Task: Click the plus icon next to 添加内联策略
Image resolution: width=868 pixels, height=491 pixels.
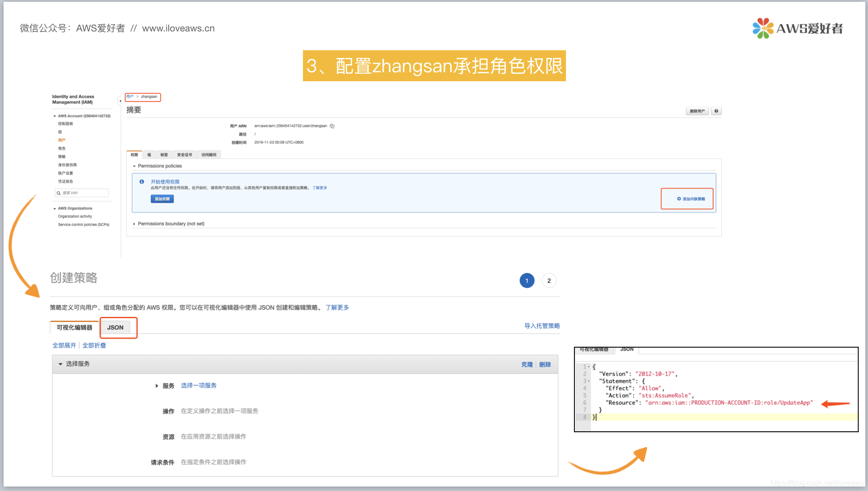Action: (x=679, y=199)
